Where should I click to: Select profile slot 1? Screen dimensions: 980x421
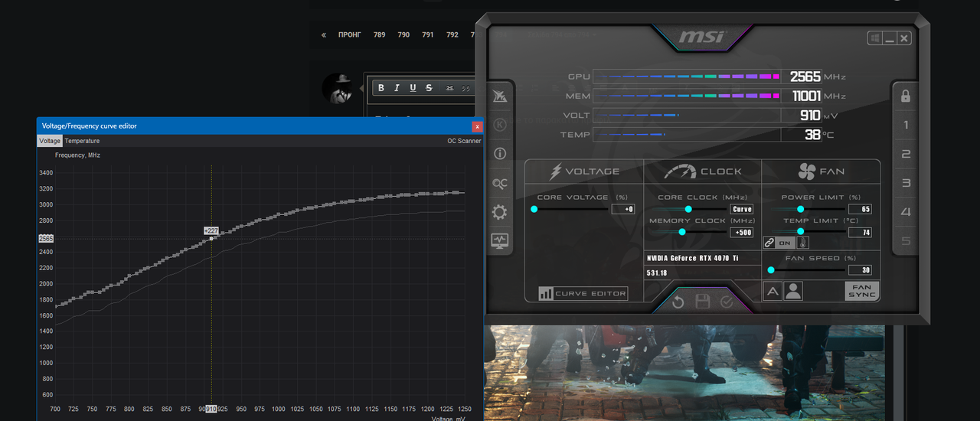point(906,125)
